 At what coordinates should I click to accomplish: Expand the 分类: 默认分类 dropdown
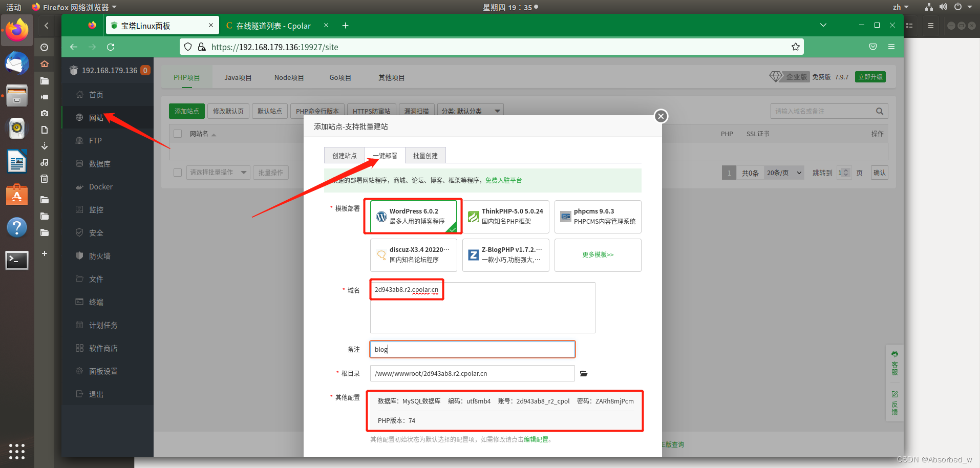(471, 111)
